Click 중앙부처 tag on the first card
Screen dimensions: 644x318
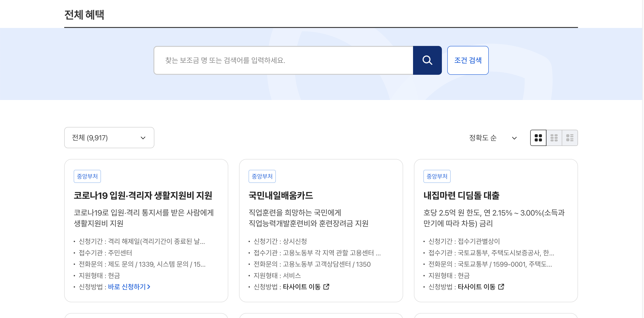click(x=87, y=176)
